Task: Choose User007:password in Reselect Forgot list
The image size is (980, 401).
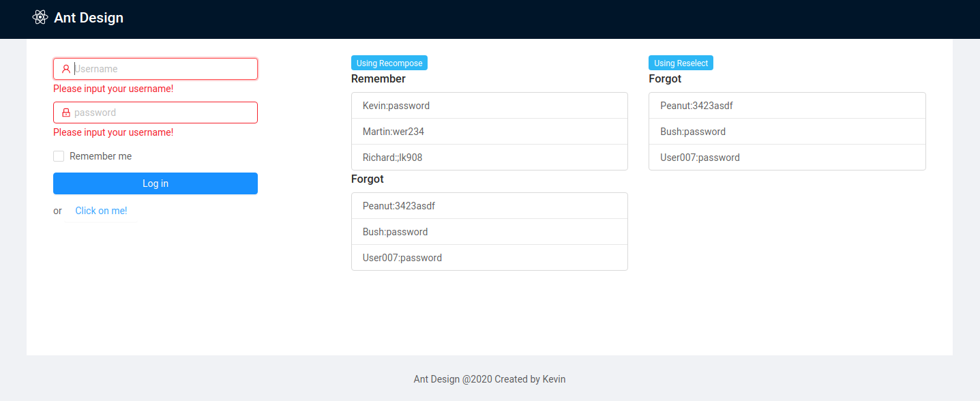Action: click(x=787, y=158)
